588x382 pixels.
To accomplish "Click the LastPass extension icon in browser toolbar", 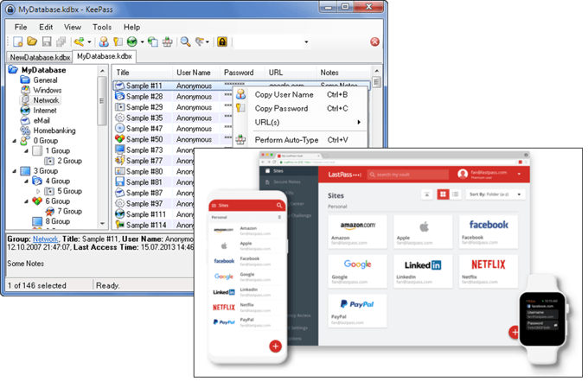I will coord(521,162).
